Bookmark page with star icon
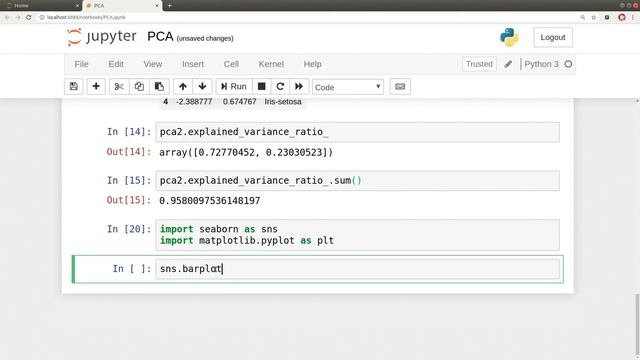 pos(593,17)
